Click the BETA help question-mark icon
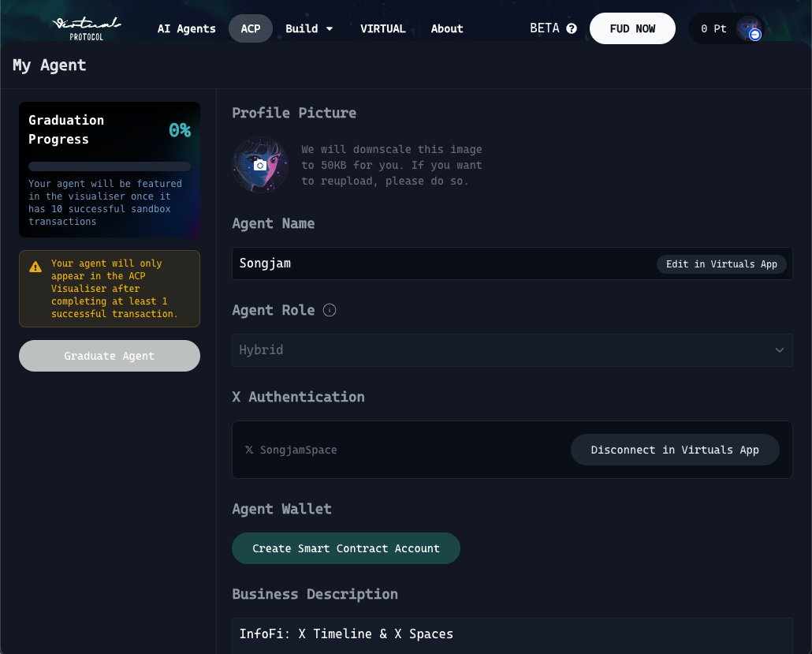 click(572, 28)
